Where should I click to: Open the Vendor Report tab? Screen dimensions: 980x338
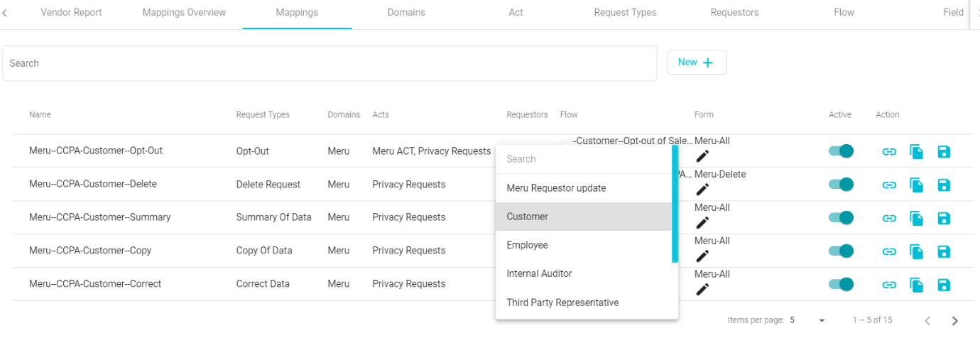[71, 13]
